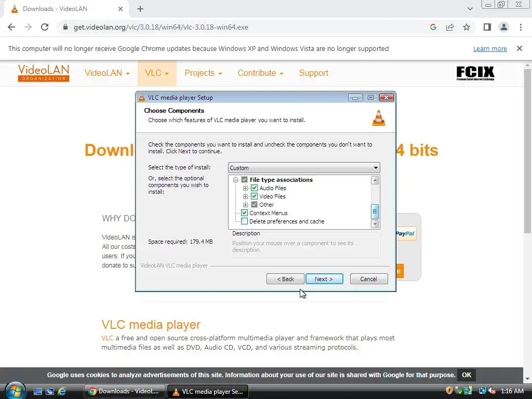Click the security shield tray icon
Image resolution: width=532 pixels, height=399 pixels.
click(449, 391)
